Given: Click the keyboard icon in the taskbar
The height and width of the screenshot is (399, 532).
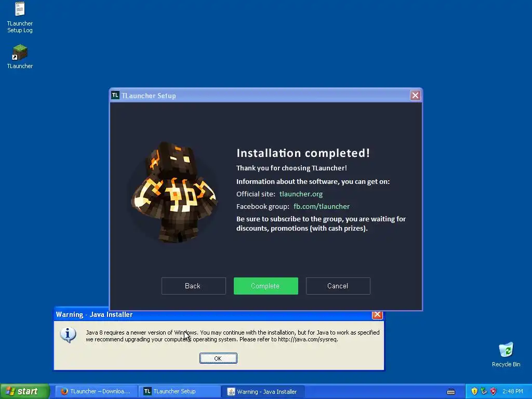Looking at the screenshot, I should point(451,392).
